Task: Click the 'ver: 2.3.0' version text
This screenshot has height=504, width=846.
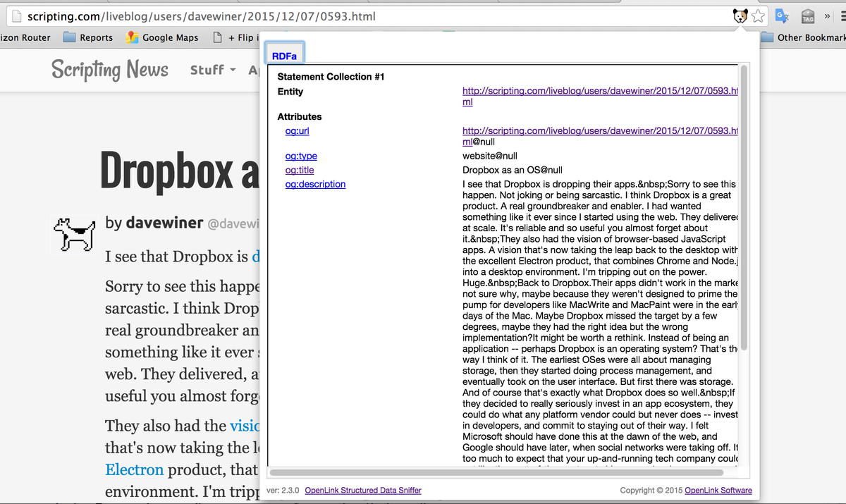Action: (x=283, y=490)
